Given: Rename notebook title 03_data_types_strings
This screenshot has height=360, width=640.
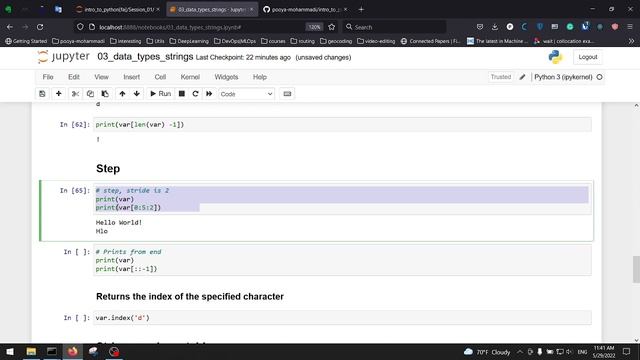Looking at the screenshot, I should (145, 57).
